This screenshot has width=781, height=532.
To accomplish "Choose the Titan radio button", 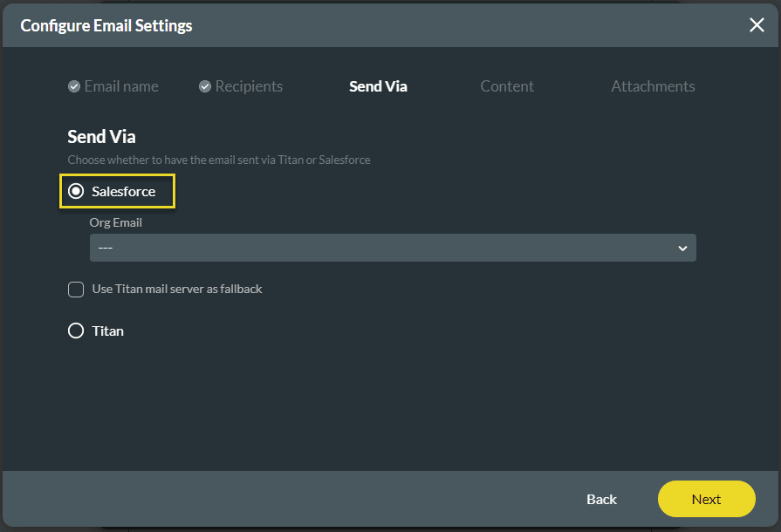I will click(x=76, y=331).
